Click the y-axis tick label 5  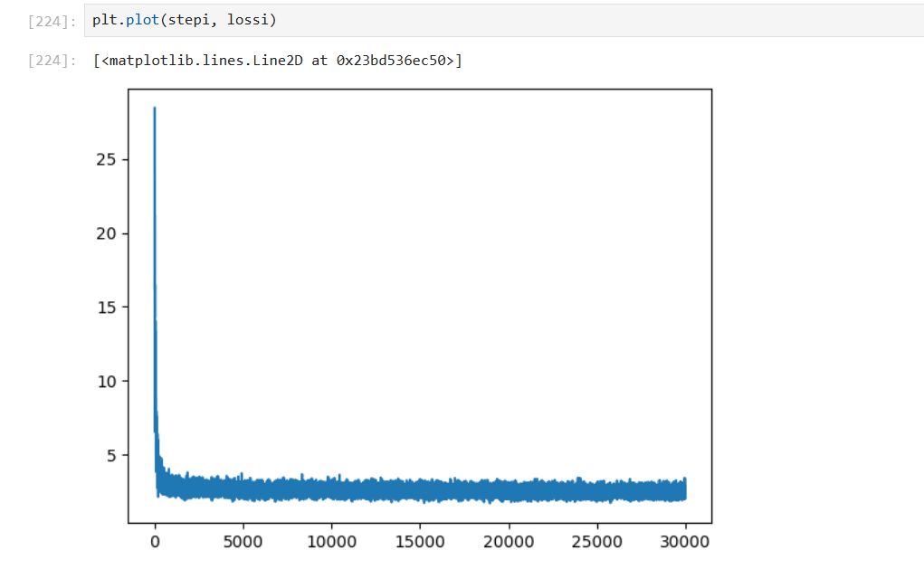(x=113, y=455)
